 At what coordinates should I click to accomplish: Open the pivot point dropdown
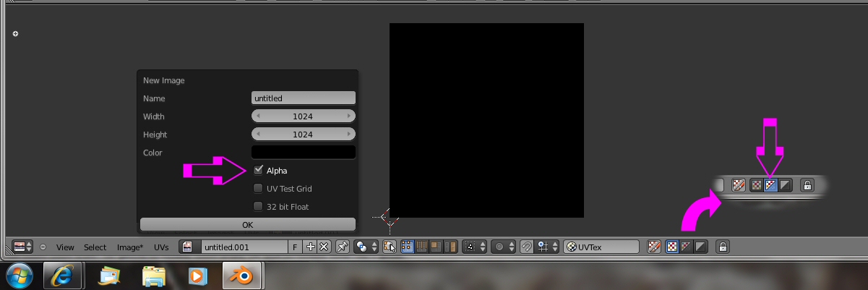367,247
